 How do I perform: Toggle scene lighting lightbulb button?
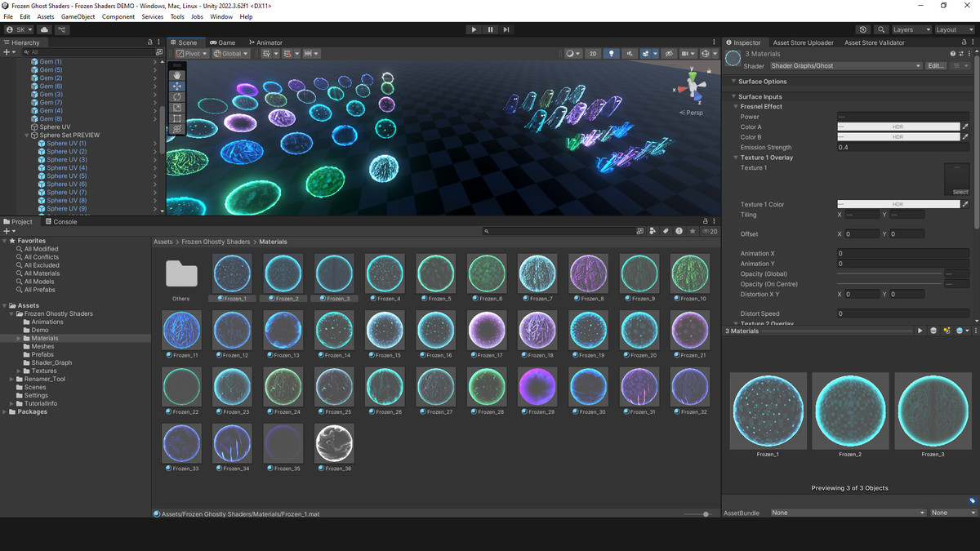click(611, 54)
